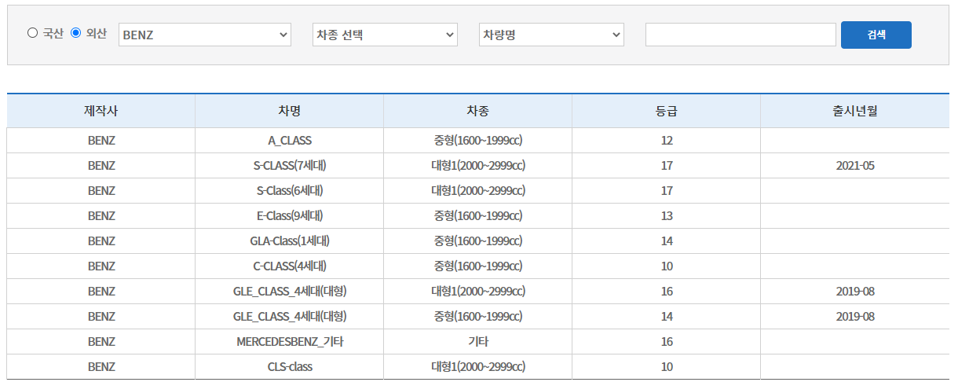Click 중형(1600~1999cc) in the A_CLASS row
This screenshot has height=382, width=980.
coord(478,141)
